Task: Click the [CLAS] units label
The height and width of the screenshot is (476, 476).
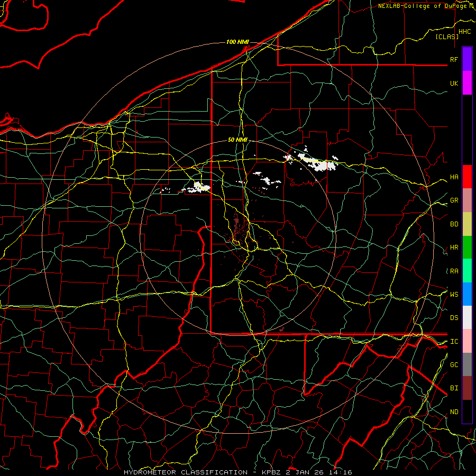Action: point(447,36)
